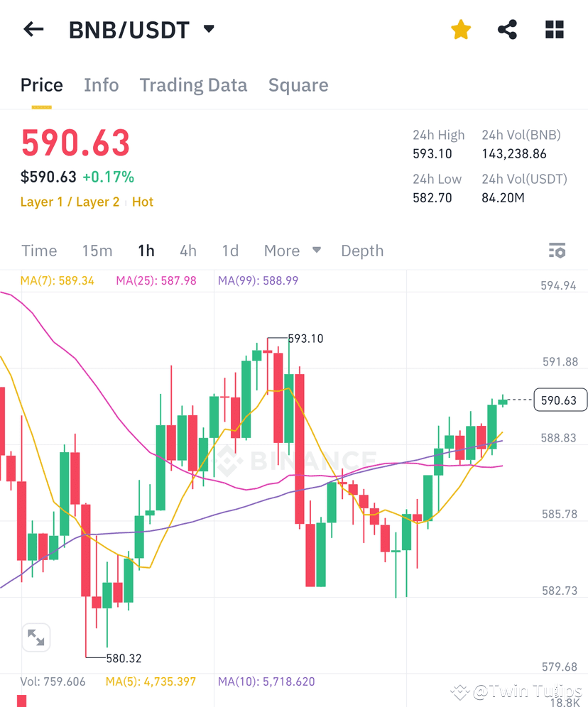Switch to the Trading Data tab
Viewport: 588px width, 707px height.
(x=193, y=85)
